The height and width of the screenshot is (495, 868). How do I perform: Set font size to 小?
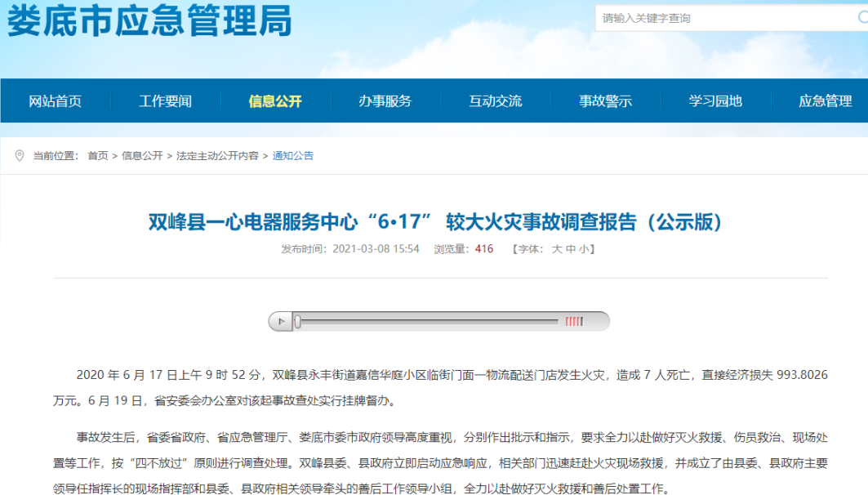coord(584,249)
